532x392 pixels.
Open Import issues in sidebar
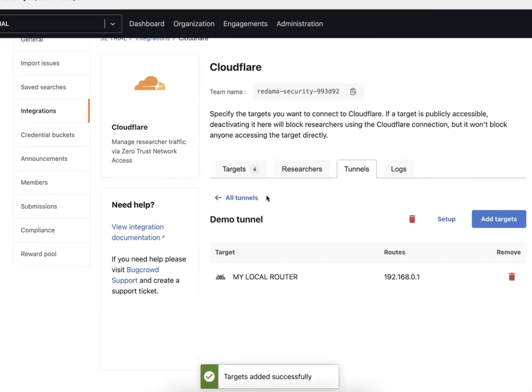[x=52, y=63]
